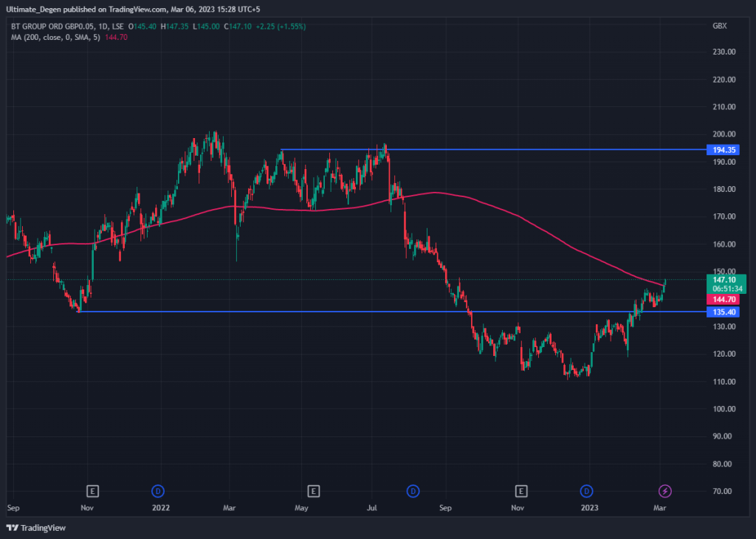
Task: Click the pink 144.70 moving average label
Action: coord(724,300)
